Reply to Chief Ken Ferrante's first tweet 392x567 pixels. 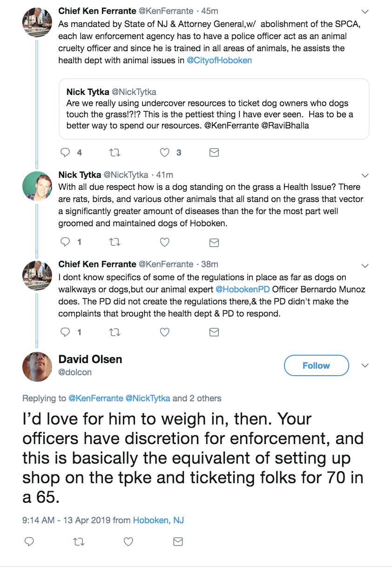pos(65,153)
